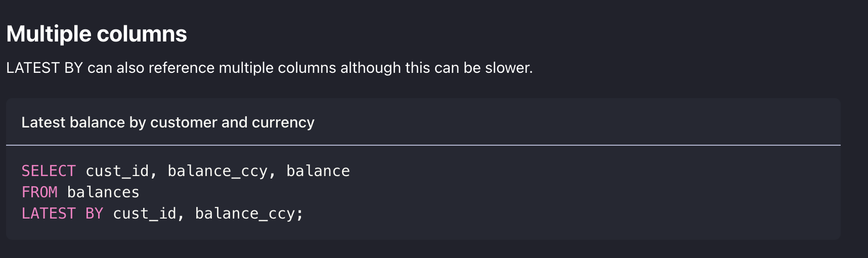The width and height of the screenshot is (868, 258).
Task: Click balance_ccy; at the end of the query
Action: point(249,213)
